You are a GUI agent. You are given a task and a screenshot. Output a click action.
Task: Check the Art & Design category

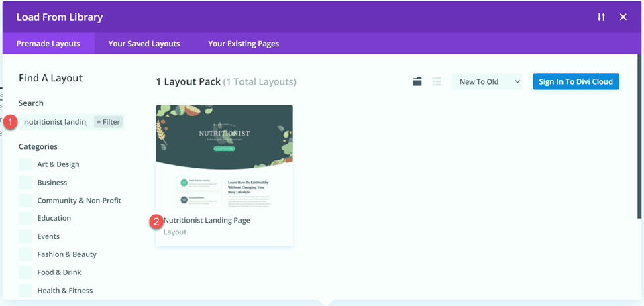[25, 164]
